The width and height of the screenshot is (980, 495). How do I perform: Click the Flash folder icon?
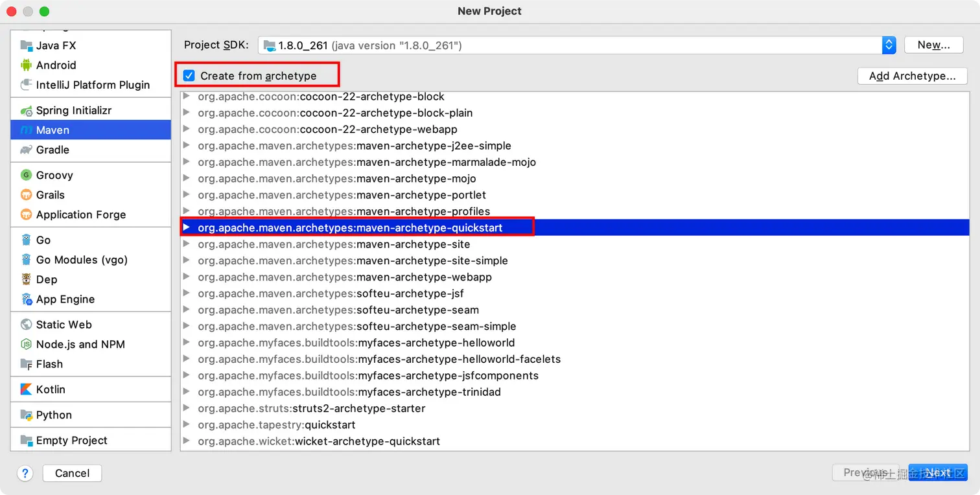pyautogui.click(x=27, y=364)
